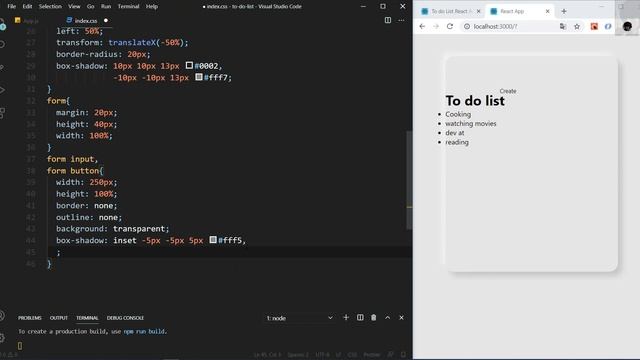Go forward in the browser
Image resolution: width=640 pixels, height=360 pixels.
point(436,27)
